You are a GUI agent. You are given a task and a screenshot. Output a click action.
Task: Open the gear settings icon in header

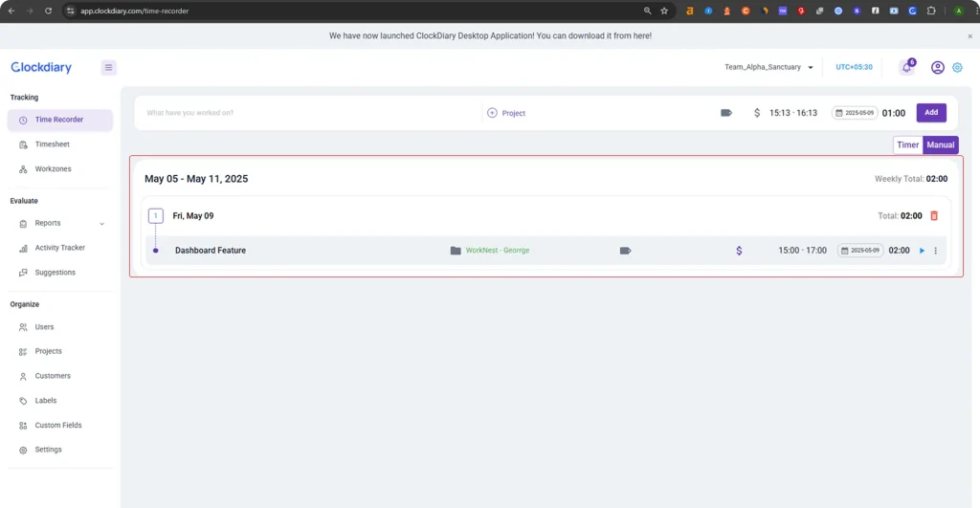pyautogui.click(x=957, y=68)
